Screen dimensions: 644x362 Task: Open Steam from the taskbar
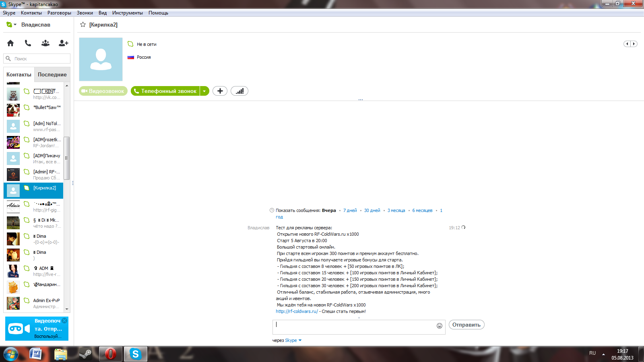pyautogui.click(x=85, y=354)
